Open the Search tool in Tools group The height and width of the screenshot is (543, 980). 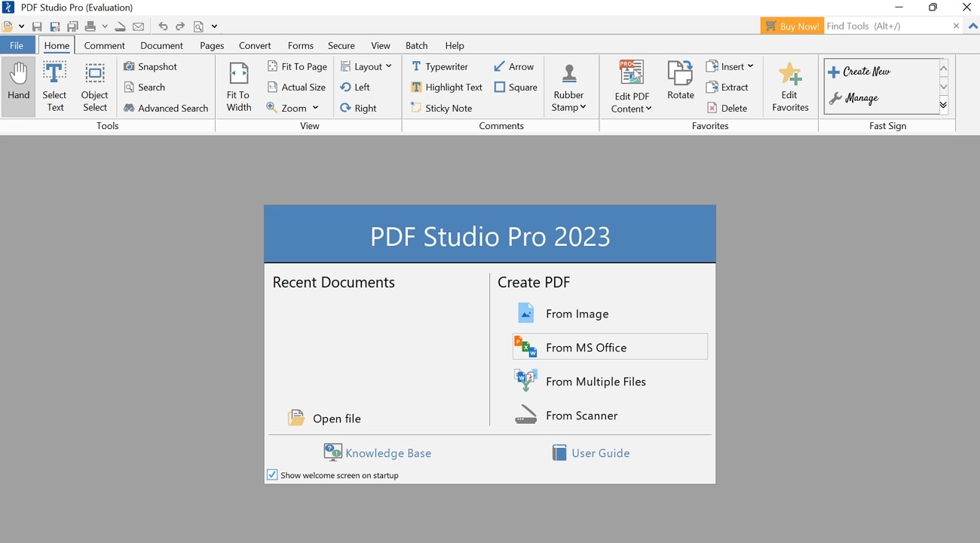tap(145, 87)
